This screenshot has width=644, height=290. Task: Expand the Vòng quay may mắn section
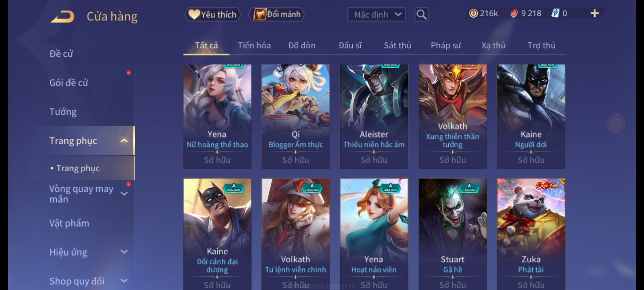click(124, 194)
